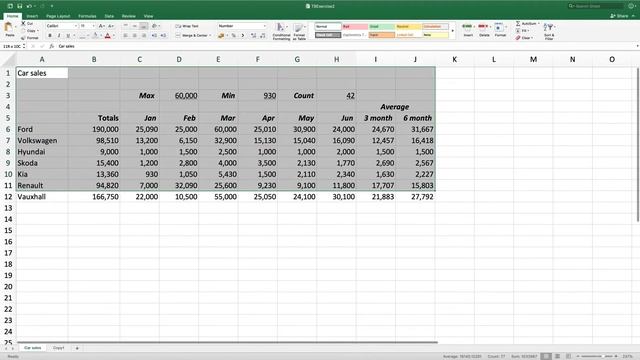Click the decrease decimal icon
The width and height of the screenshot is (640, 360).
pyautogui.click(x=262, y=36)
